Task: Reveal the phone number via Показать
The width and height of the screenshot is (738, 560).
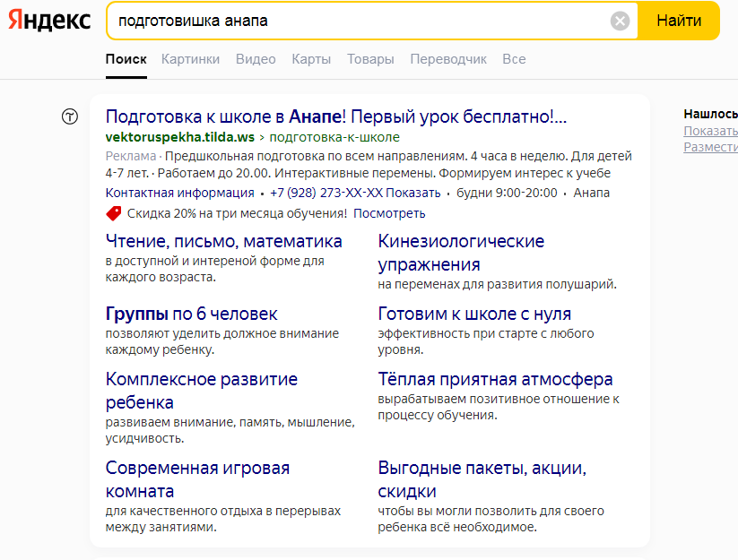Action: pyautogui.click(x=413, y=193)
